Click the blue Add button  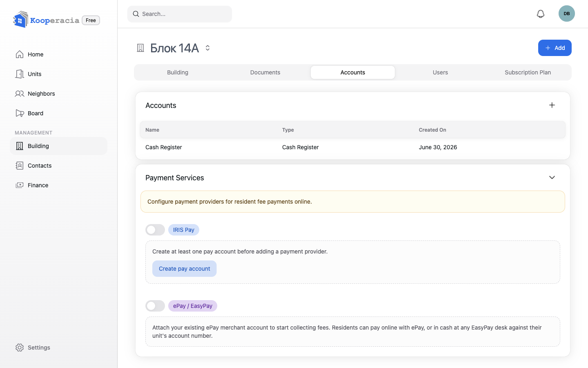[555, 48]
